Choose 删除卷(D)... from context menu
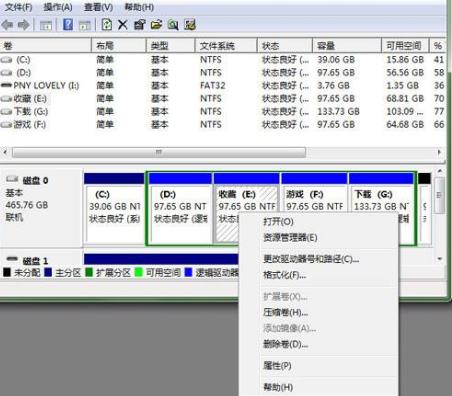Viewport: 452px width, 396px height. [285, 344]
